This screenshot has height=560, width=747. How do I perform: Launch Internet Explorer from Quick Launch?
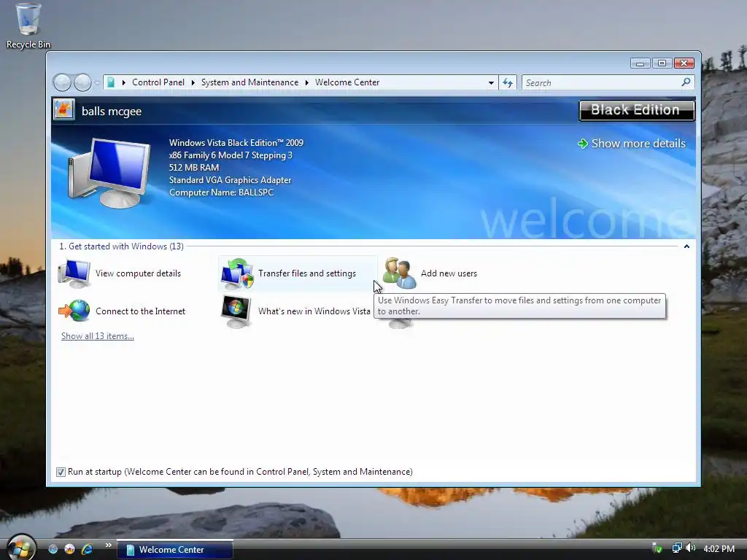tap(87, 549)
